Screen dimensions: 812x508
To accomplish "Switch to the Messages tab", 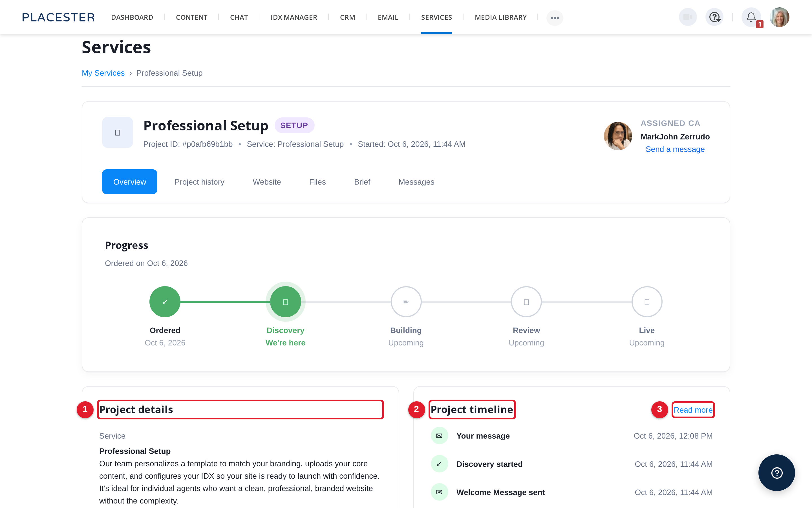I will (x=416, y=182).
